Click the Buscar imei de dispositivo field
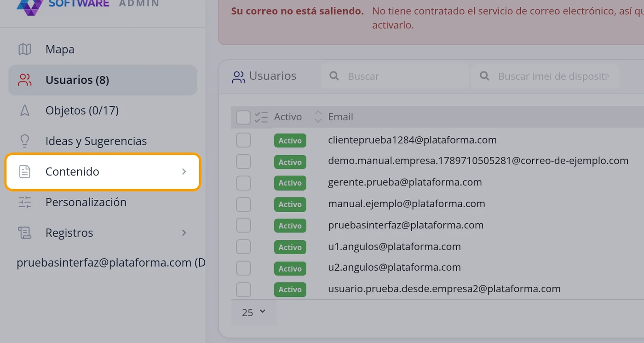Image resolution: width=644 pixels, height=343 pixels. point(545,76)
